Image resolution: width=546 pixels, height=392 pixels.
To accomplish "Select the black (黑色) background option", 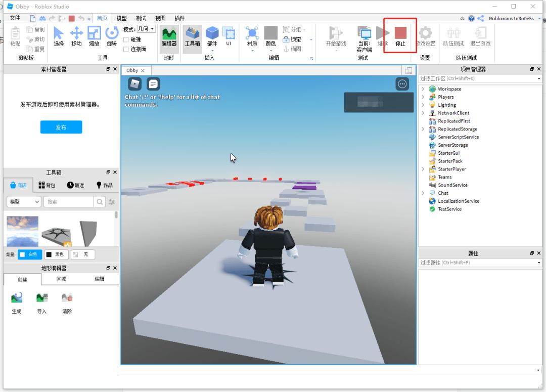I will point(56,254).
